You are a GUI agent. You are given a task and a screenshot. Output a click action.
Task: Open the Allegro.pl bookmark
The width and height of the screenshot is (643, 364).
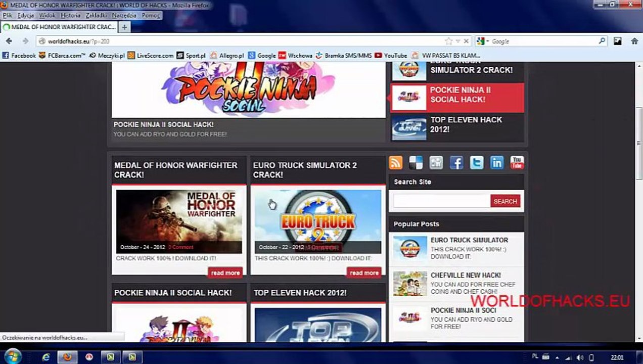(227, 56)
